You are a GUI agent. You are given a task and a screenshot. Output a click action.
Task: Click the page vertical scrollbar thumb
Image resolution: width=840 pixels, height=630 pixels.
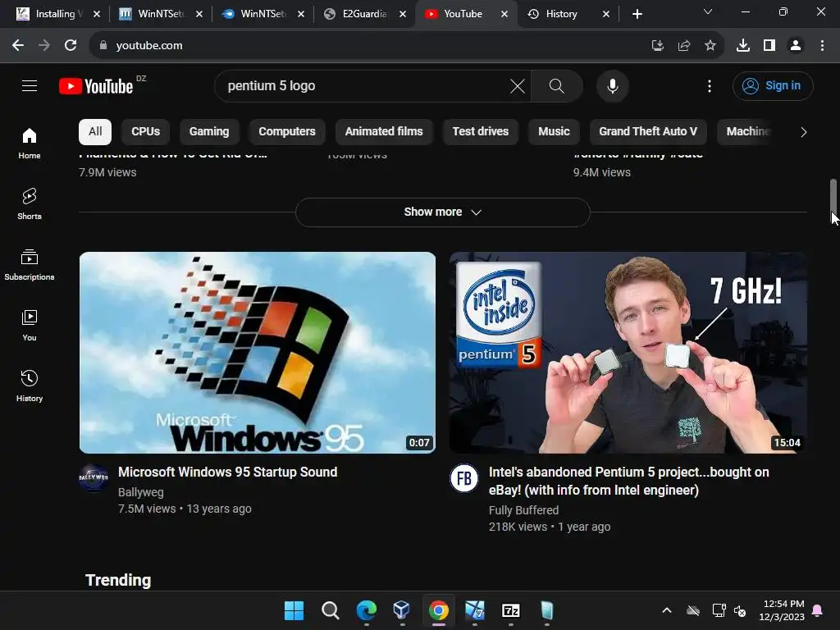click(833, 199)
